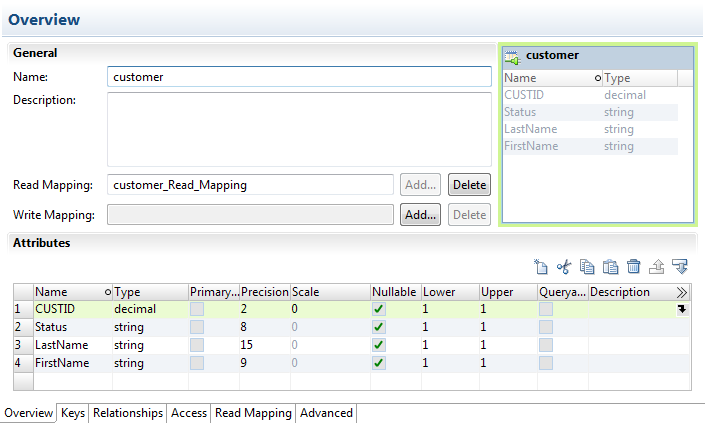Viewport: 705px width, 423px height.
Task: Click Add button for Write Mapping
Action: 420,215
